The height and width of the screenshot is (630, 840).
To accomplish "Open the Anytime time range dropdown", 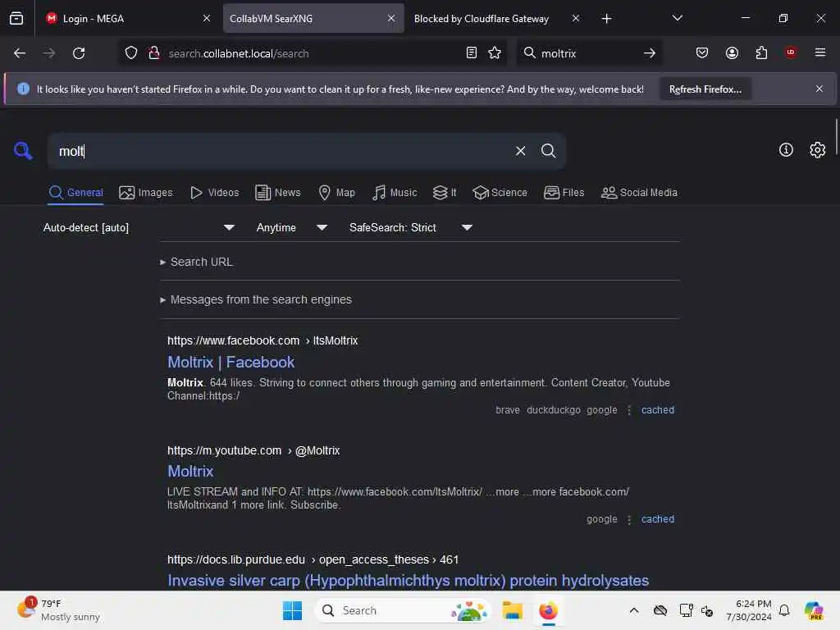I will (x=291, y=228).
